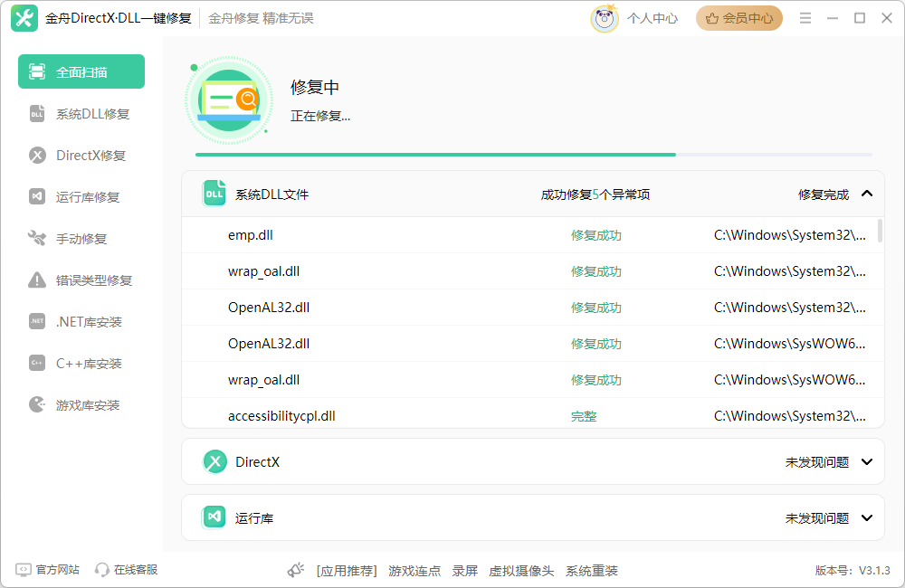Open 录屏 recommended app
The image size is (905, 588).
(464, 571)
